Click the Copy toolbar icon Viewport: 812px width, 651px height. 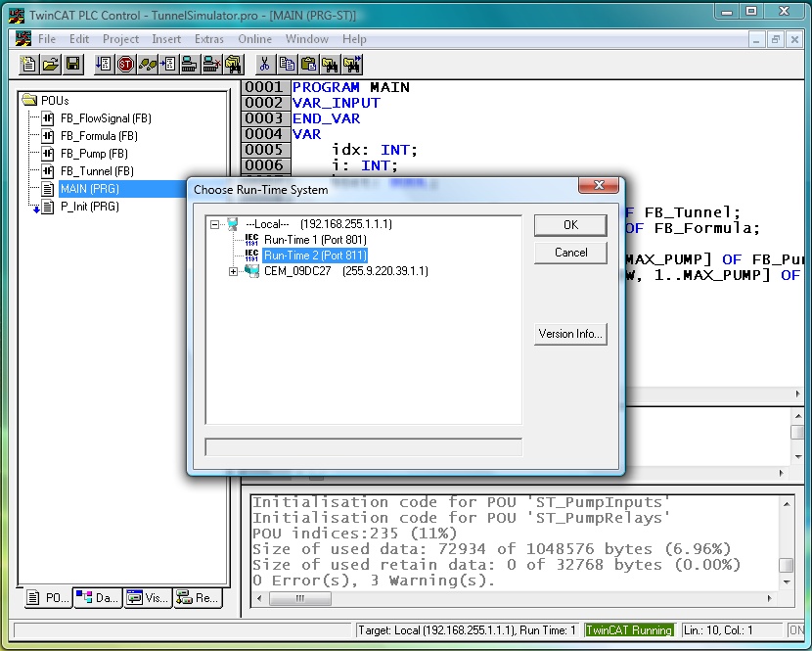(x=287, y=65)
